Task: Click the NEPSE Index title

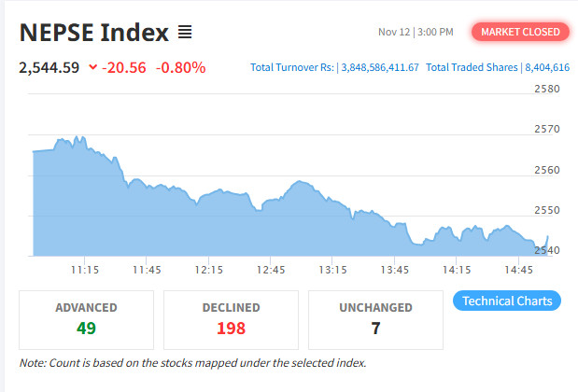Action: tap(93, 33)
